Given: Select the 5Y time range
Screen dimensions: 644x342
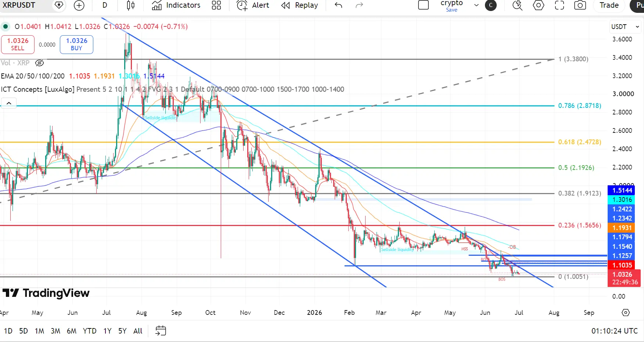Looking at the screenshot, I should (x=122, y=331).
